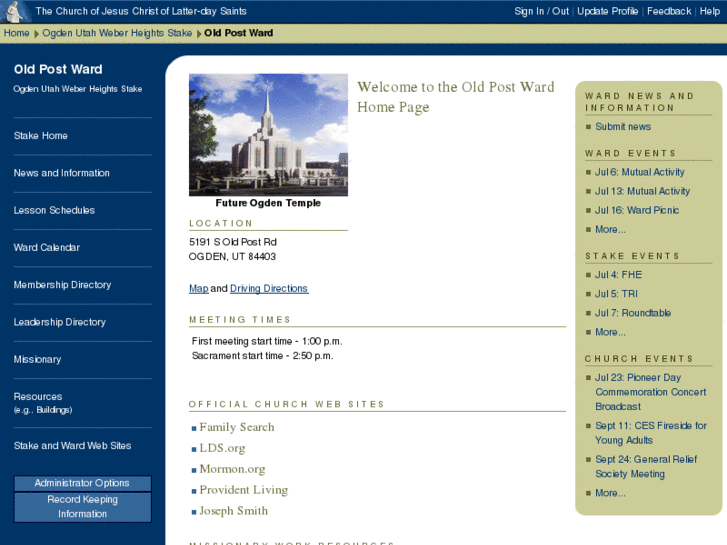
Task: Open Jul 6: Mutual Activity event
Action: (640, 172)
